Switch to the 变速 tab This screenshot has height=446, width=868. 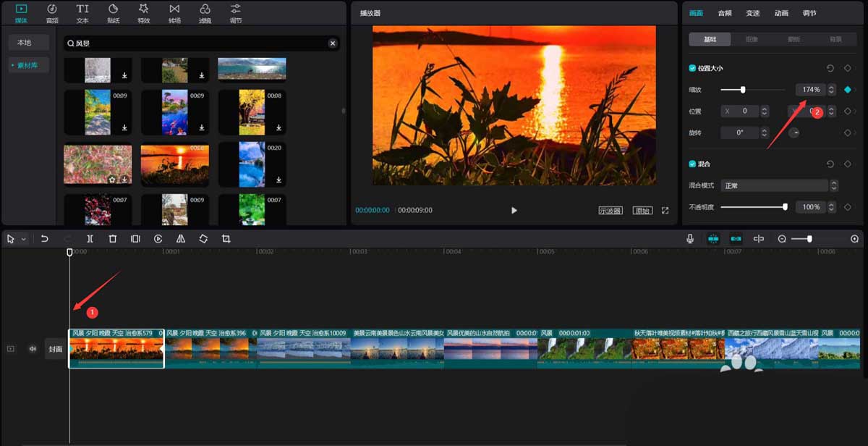[x=753, y=13]
